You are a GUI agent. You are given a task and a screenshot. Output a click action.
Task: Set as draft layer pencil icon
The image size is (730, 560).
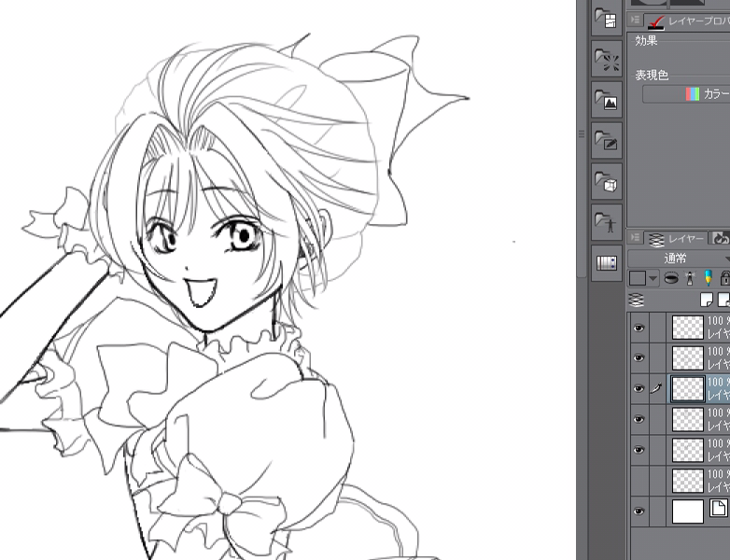point(709,278)
